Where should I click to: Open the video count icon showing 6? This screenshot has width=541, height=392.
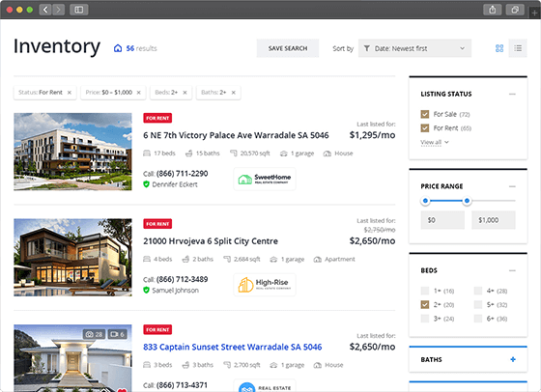click(118, 334)
